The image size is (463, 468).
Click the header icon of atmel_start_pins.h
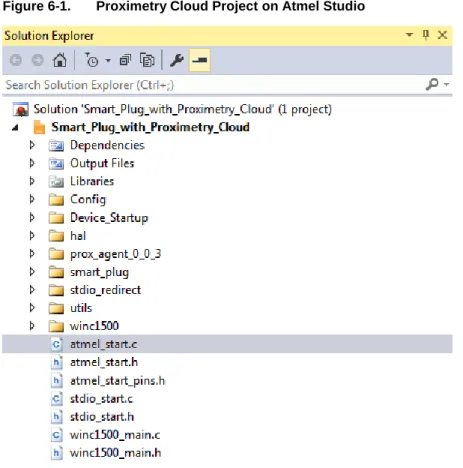56,381
